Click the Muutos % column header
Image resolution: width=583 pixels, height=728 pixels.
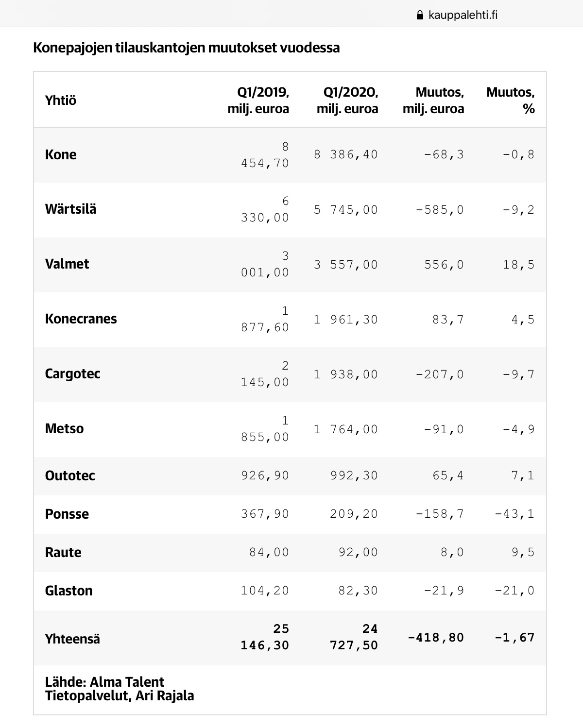[x=511, y=101]
